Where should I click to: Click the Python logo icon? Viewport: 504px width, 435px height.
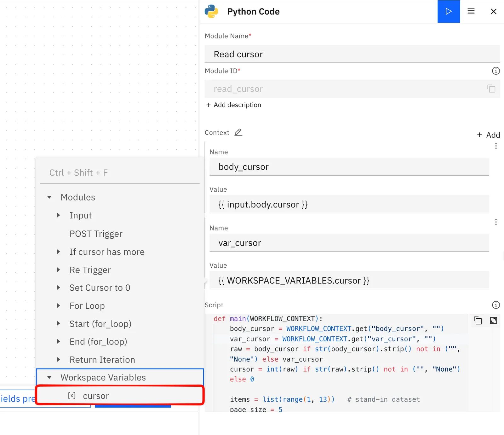point(211,11)
